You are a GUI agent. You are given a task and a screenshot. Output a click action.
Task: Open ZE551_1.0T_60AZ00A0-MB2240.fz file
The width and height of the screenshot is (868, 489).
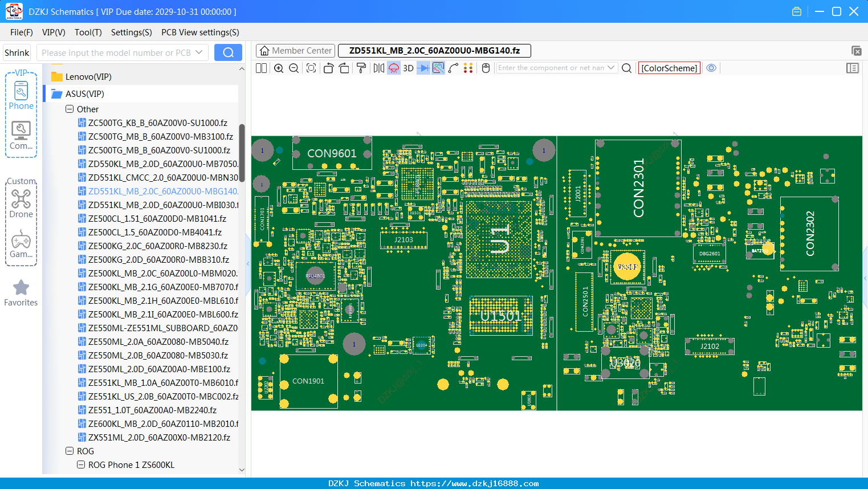coord(147,410)
